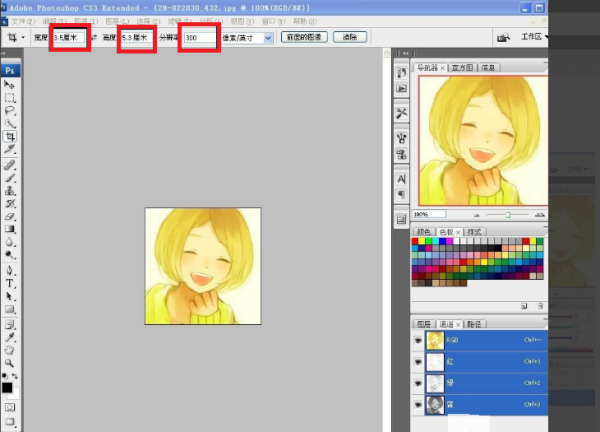
Task: Click the black foreground color box
Action: coord(7,387)
